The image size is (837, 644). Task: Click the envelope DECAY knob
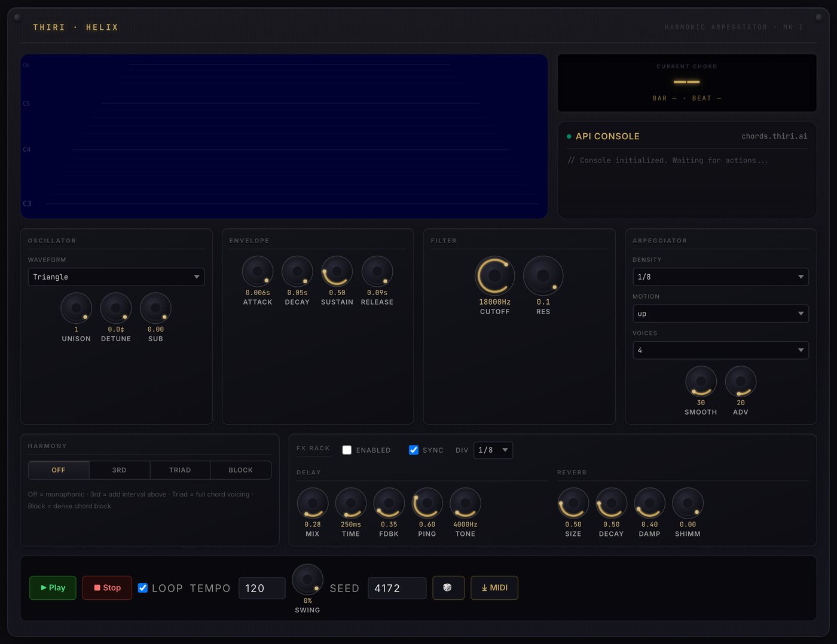point(297,272)
